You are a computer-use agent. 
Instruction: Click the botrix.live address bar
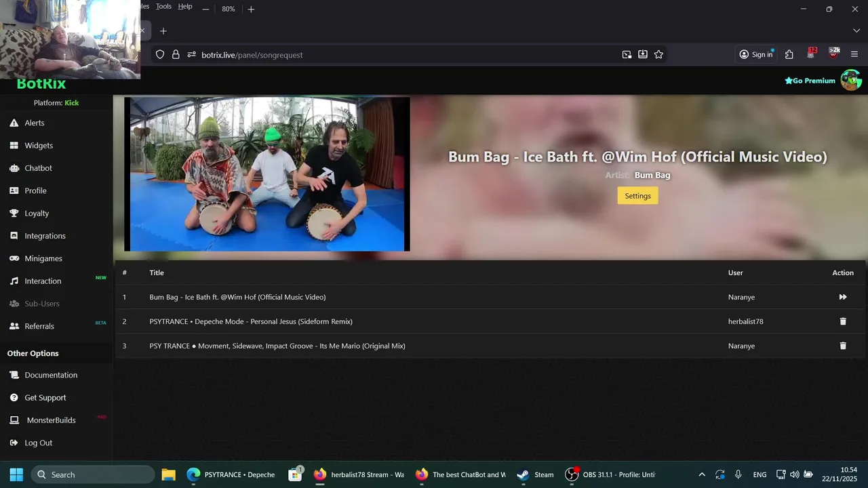coord(407,54)
